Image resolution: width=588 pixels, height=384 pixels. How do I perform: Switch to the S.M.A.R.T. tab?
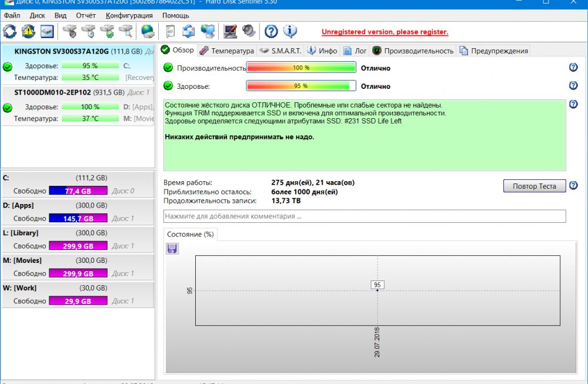280,51
